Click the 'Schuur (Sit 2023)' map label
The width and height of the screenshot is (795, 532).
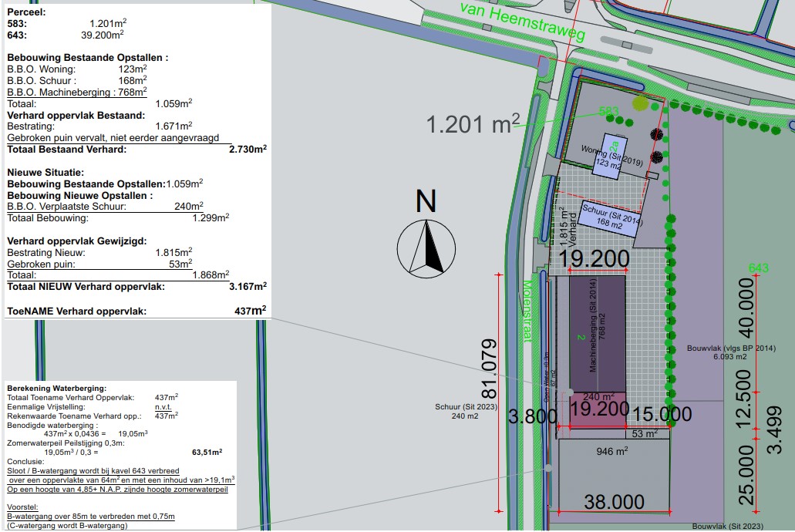pos(466,407)
